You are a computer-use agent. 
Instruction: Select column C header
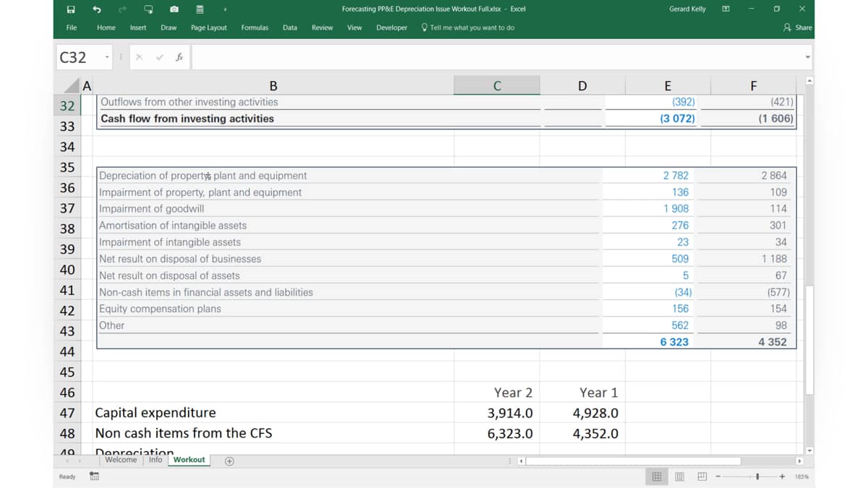[x=497, y=85]
